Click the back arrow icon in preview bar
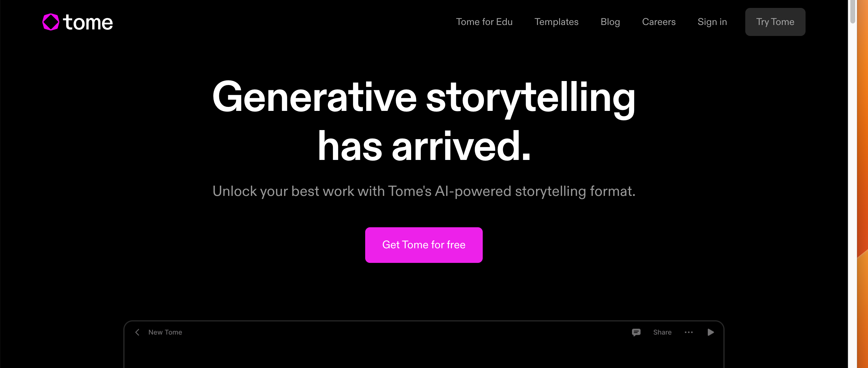The width and height of the screenshot is (868, 368). tap(138, 332)
